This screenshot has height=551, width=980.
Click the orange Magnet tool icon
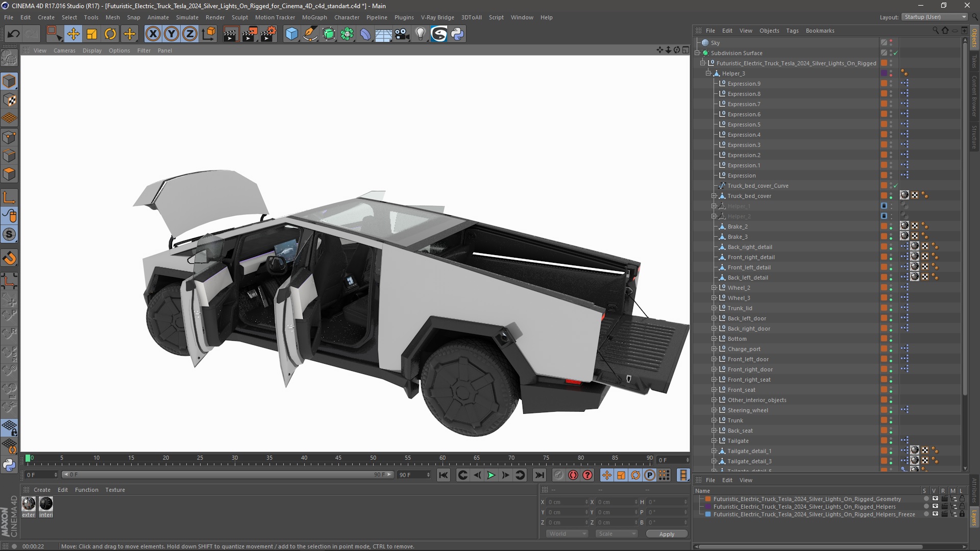9,258
